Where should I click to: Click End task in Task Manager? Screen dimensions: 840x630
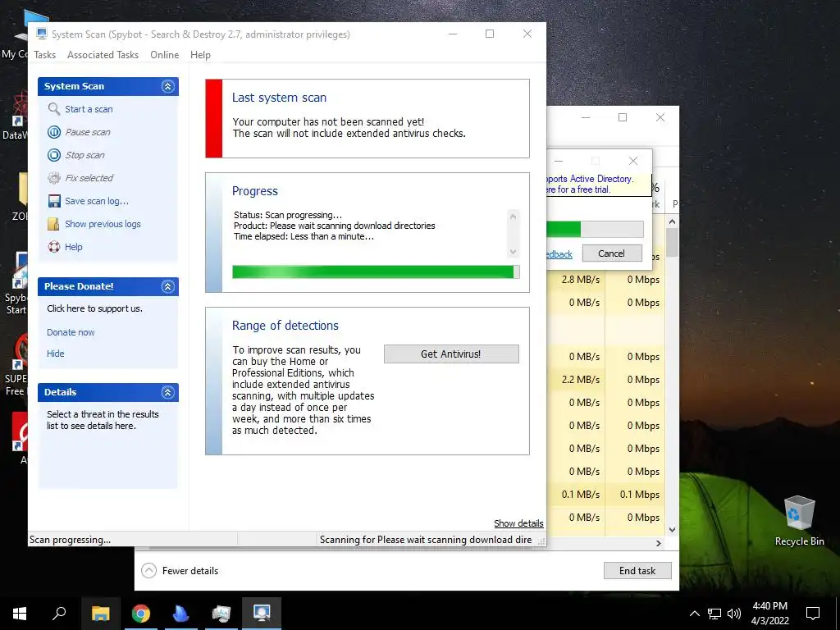(x=637, y=571)
